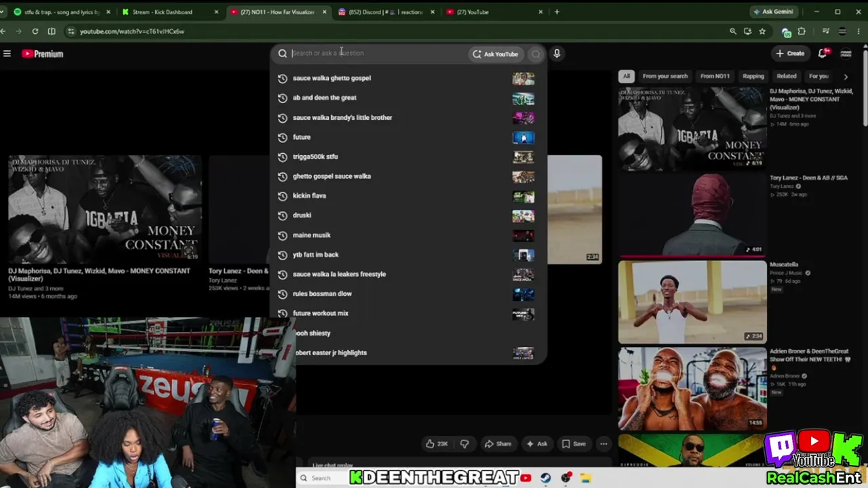Start voice search with the microphone icon
The height and width of the screenshot is (488, 868).
coord(557,54)
